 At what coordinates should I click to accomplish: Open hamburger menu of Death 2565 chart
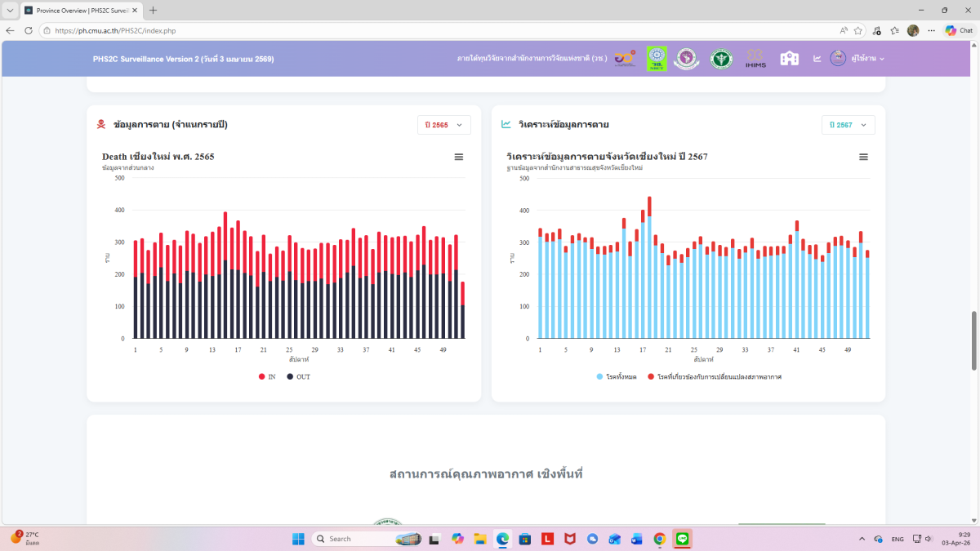pyautogui.click(x=459, y=157)
